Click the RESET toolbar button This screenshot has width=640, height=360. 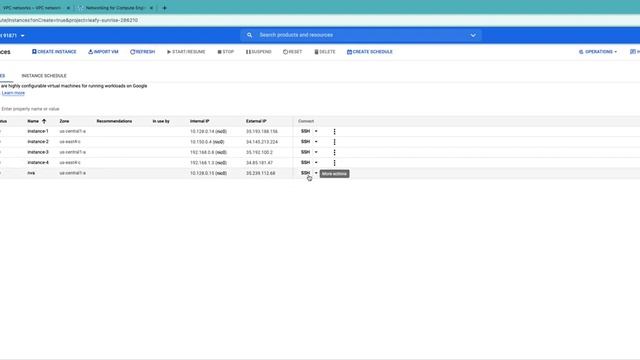tap(293, 52)
